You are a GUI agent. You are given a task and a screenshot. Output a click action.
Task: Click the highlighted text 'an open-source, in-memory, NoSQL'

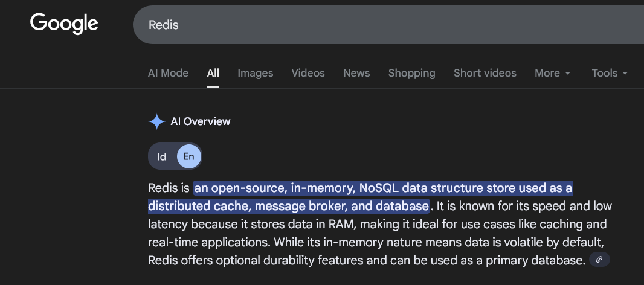tap(296, 188)
